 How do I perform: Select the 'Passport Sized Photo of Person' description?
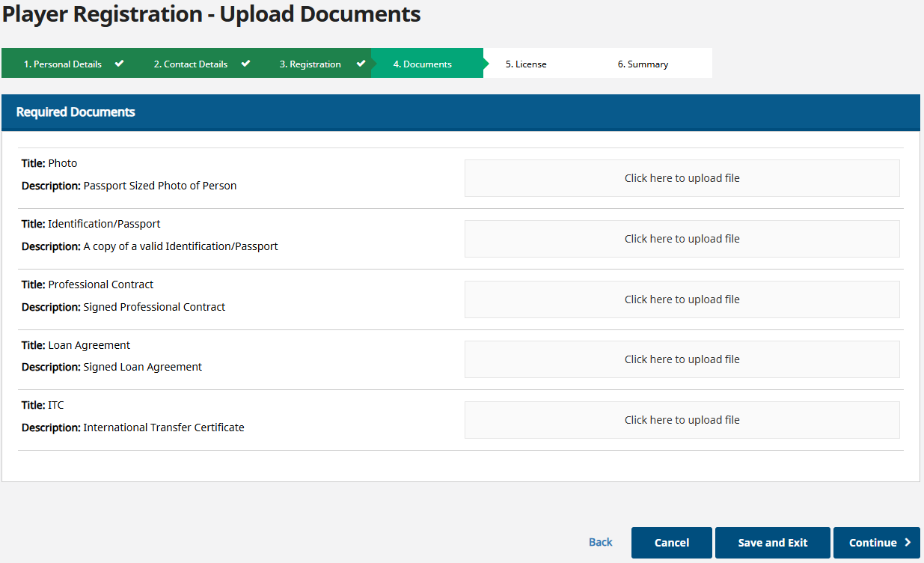point(160,186)
